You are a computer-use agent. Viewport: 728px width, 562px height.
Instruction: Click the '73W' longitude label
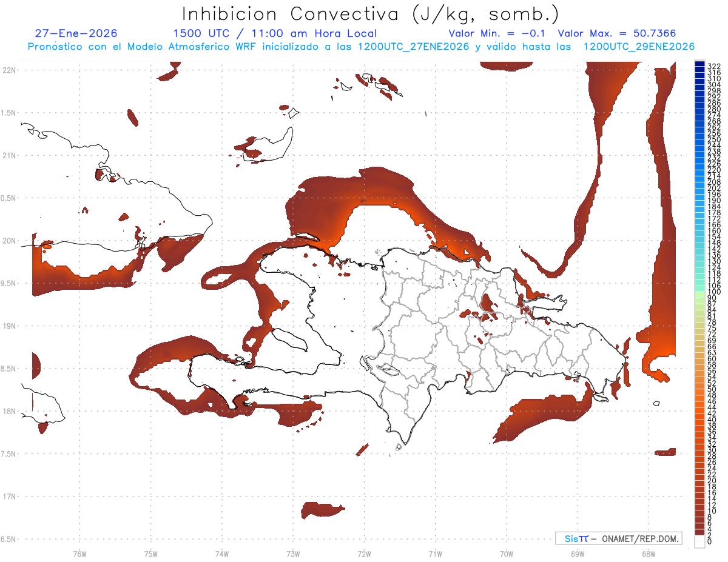(x=293, y=553)
